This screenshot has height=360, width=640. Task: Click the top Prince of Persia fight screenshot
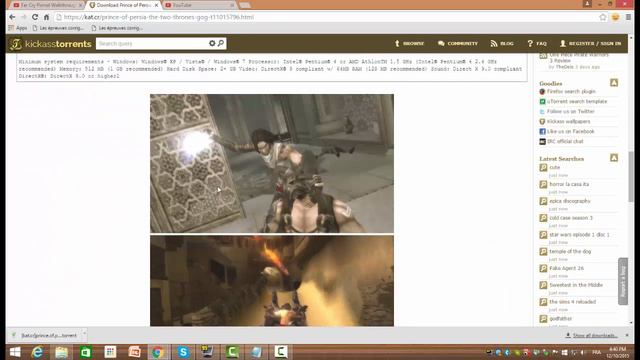(272, 163)
